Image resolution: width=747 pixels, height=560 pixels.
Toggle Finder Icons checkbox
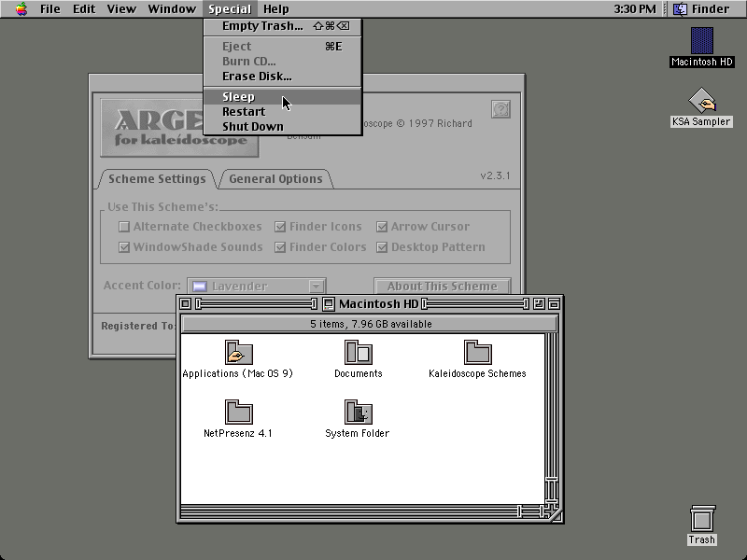(280, 227)
